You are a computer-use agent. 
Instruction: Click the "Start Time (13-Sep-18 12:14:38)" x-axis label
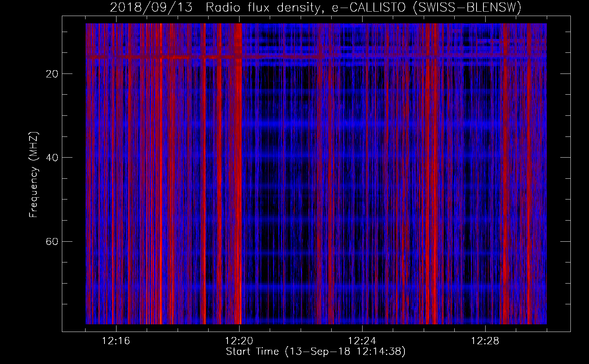(316, 352)
